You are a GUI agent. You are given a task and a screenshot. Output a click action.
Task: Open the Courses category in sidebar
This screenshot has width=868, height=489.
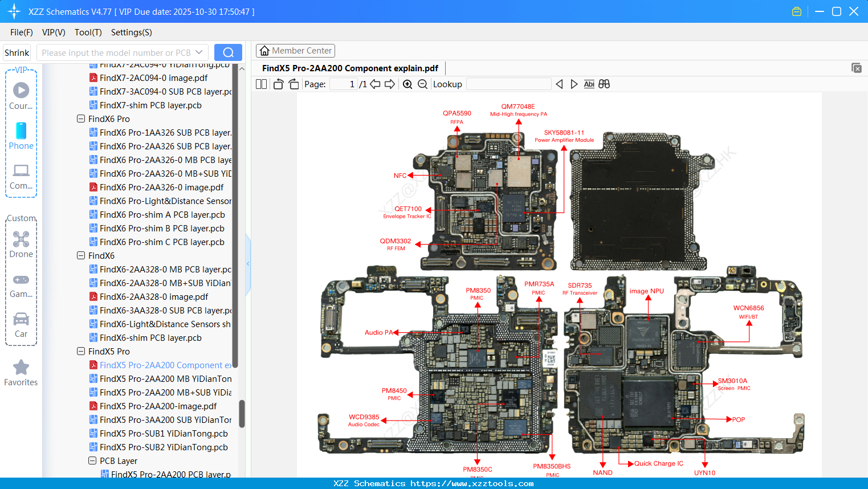click(21, 96)
